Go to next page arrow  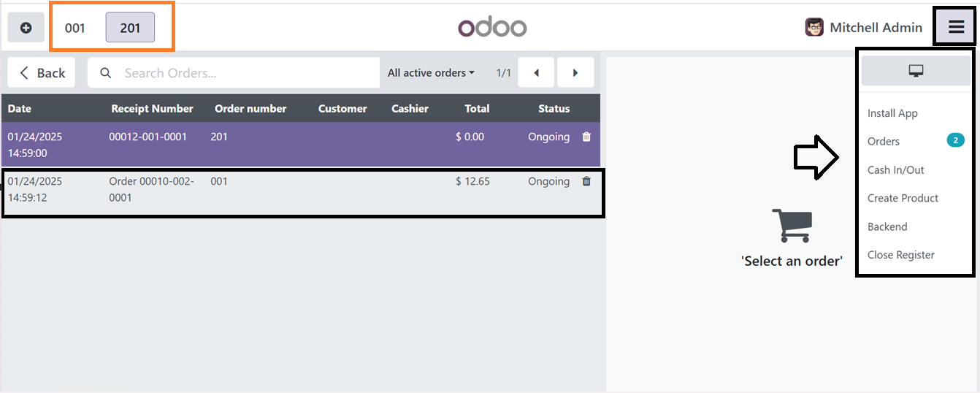point(575,72)
